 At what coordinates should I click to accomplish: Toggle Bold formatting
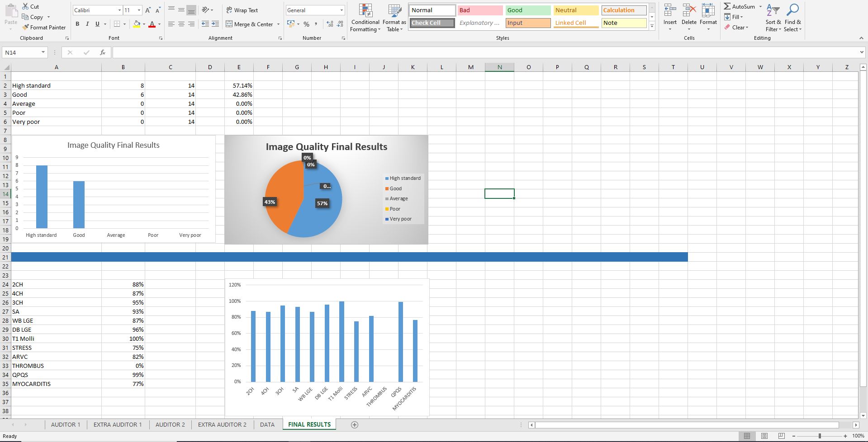click(x=77, y=24)
